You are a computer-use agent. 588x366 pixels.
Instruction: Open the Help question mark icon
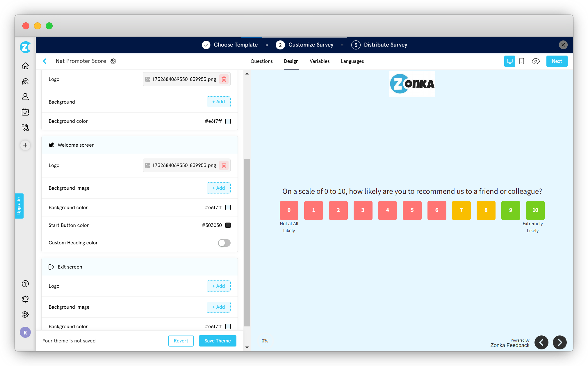tap(25, 284)
